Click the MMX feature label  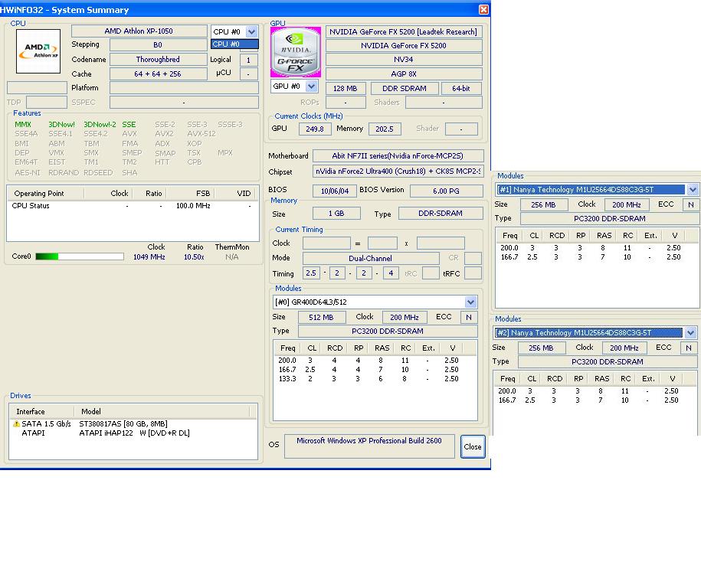pos(23,125)
